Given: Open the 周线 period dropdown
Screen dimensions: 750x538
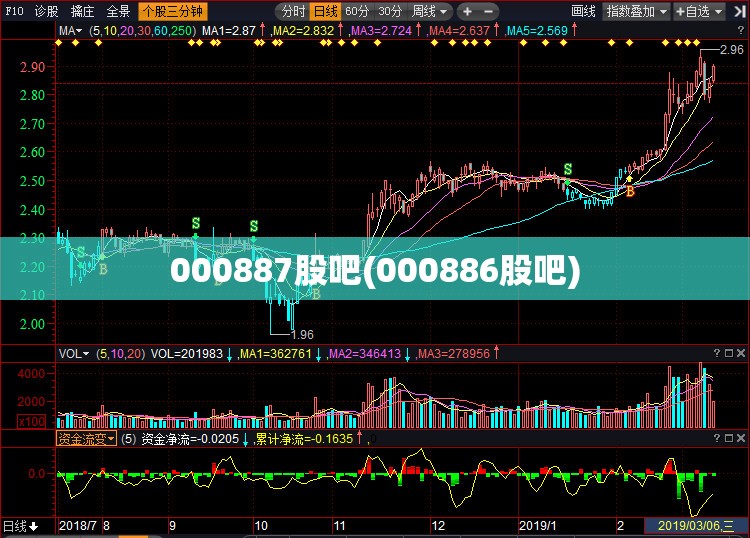Looking at the screenshot, I should (430, 11).
